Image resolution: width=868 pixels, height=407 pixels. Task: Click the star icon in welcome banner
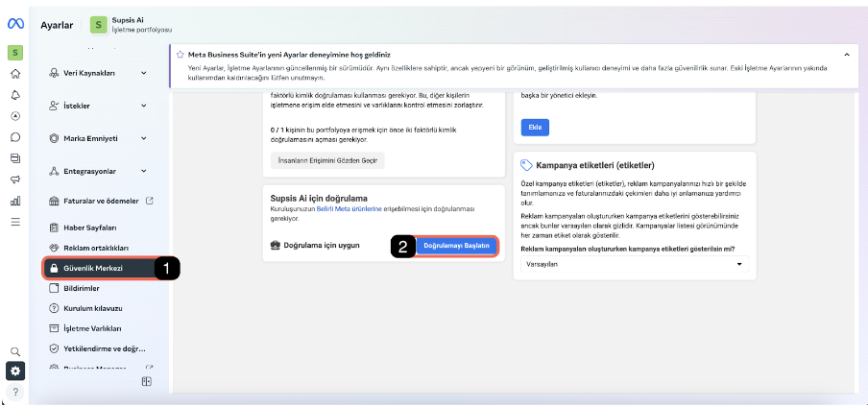pyautogui.click(x=180, y=55)
